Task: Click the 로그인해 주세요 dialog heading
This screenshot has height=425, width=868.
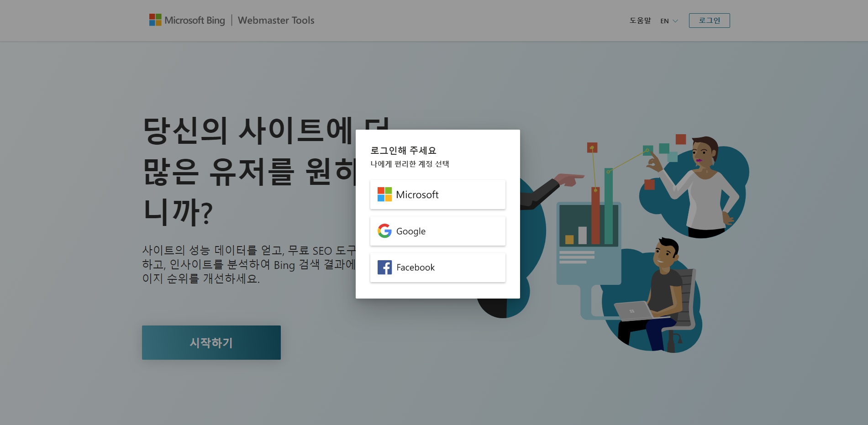Action: pos(403,151)
